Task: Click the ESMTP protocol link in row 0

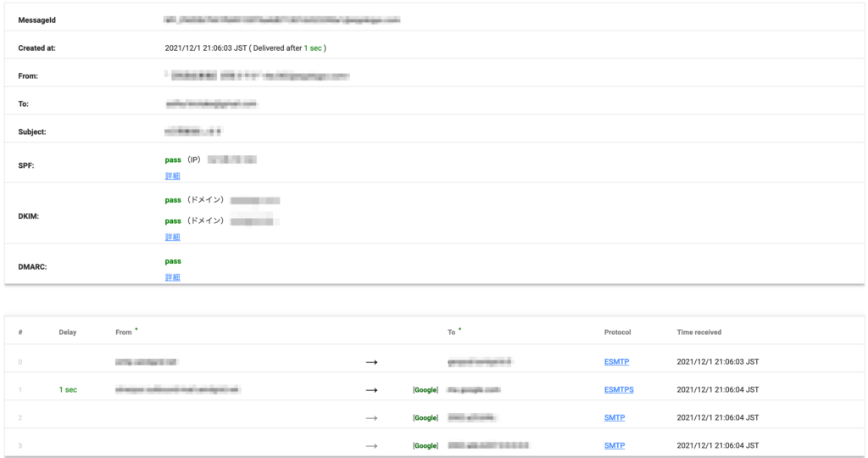Action: 617,361
